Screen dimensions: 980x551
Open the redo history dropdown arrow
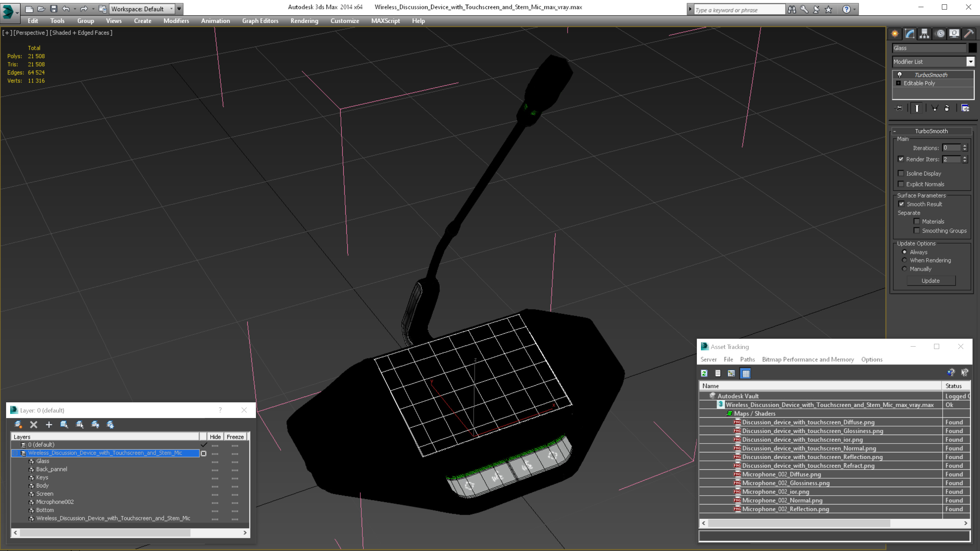93,9
